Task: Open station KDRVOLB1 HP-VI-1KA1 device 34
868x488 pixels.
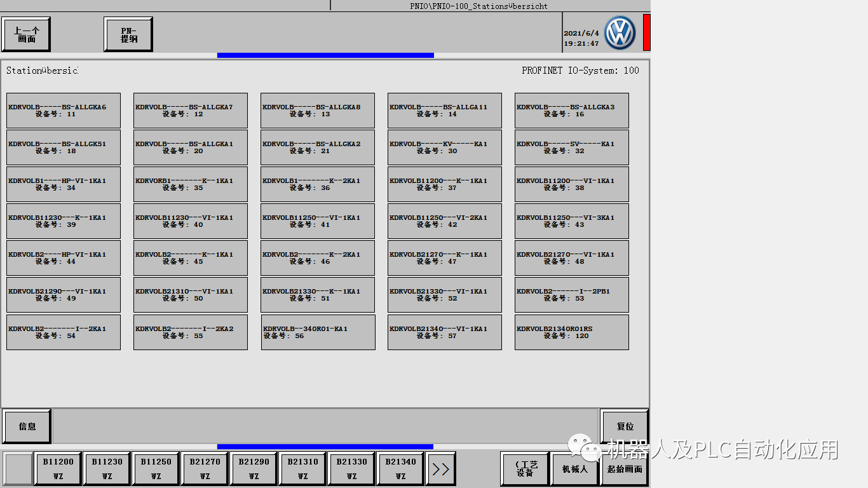Action: (x=64, y=184)
